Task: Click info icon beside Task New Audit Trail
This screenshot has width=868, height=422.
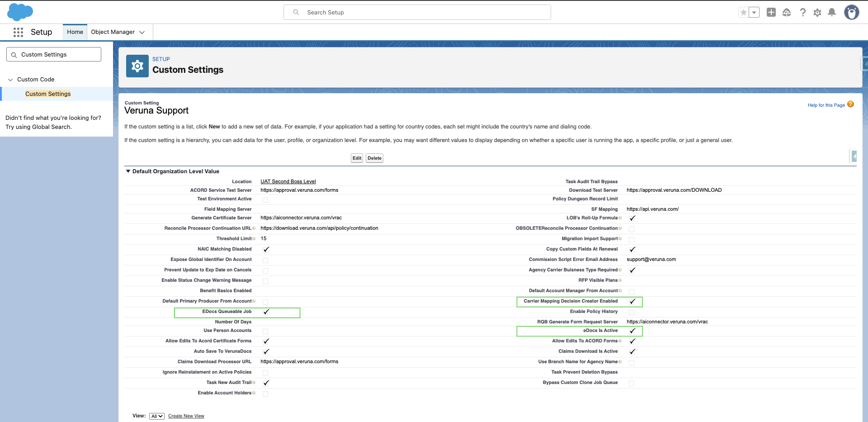Action: tap(254, 383)
